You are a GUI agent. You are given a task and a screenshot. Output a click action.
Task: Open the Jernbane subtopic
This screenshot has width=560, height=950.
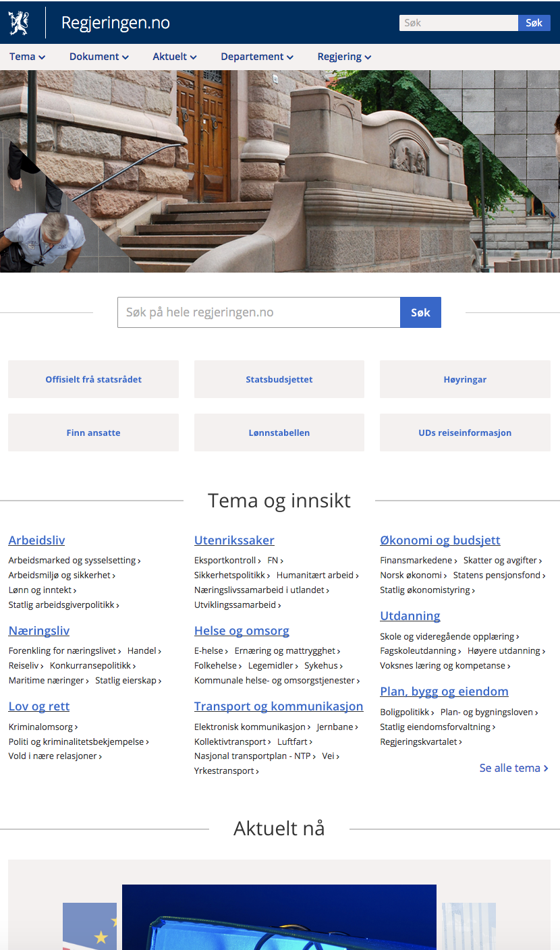tap(337, 727)
